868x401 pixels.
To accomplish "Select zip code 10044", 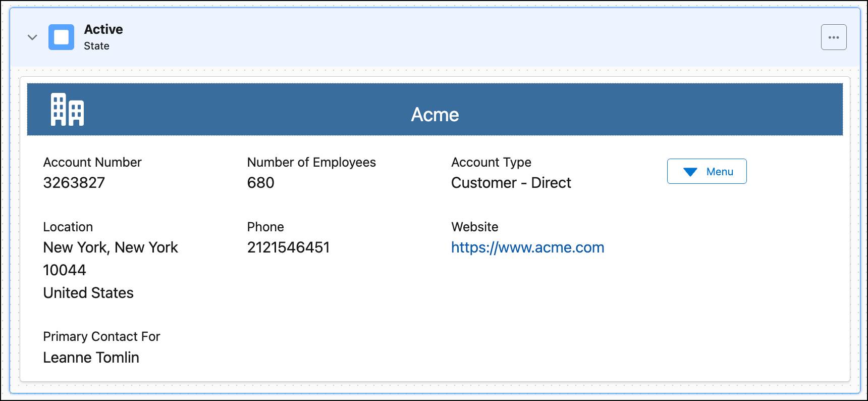I will coord(65,270).
